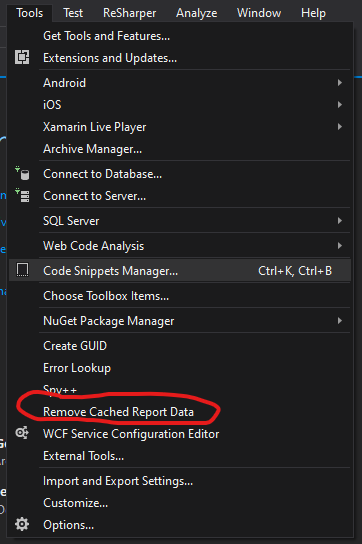Click the Code Snippets Manager icon
The width and height of the screenshot is (362, 544).
click(23, 270)
